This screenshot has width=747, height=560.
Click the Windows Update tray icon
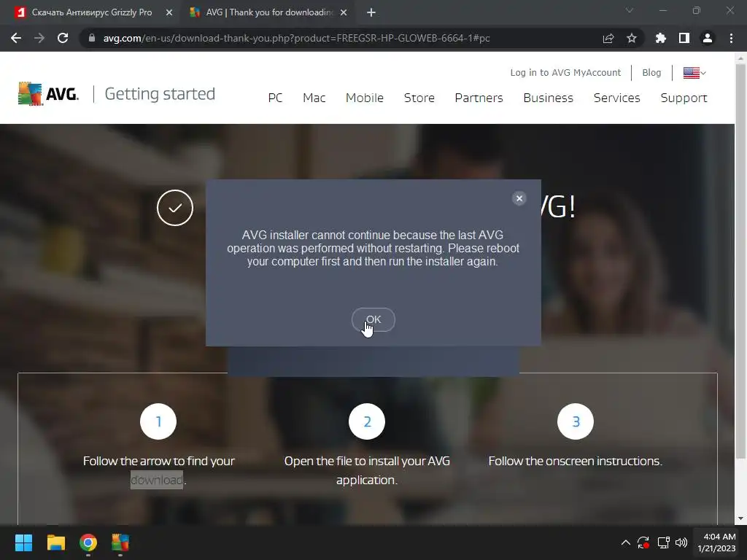tap(643, 542)
